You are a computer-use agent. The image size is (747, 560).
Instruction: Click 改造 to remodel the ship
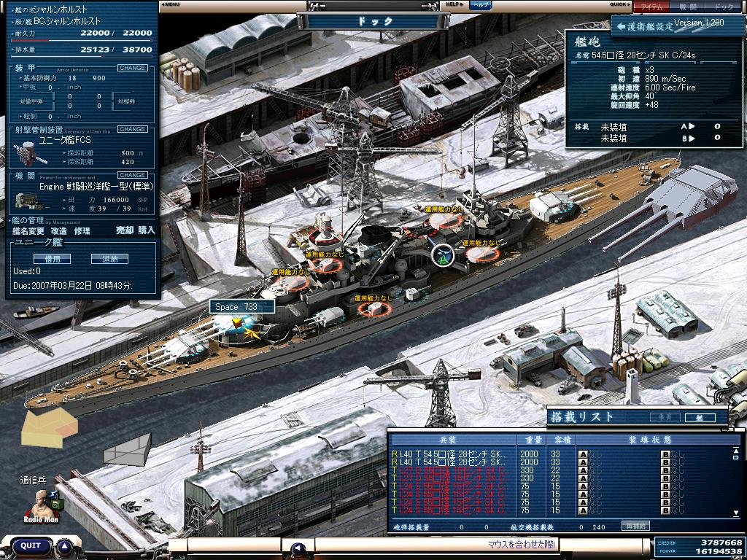[59, 231]
